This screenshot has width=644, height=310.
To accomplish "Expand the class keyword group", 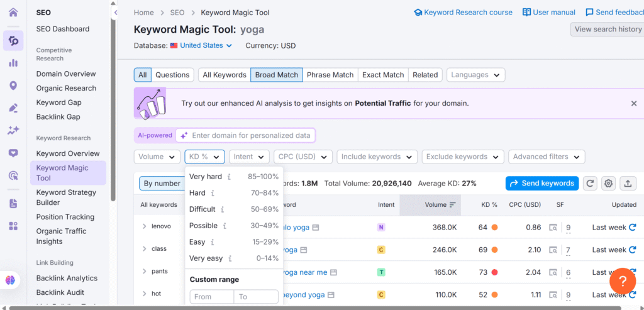I will pyautogui.click(x=144, y=249).
